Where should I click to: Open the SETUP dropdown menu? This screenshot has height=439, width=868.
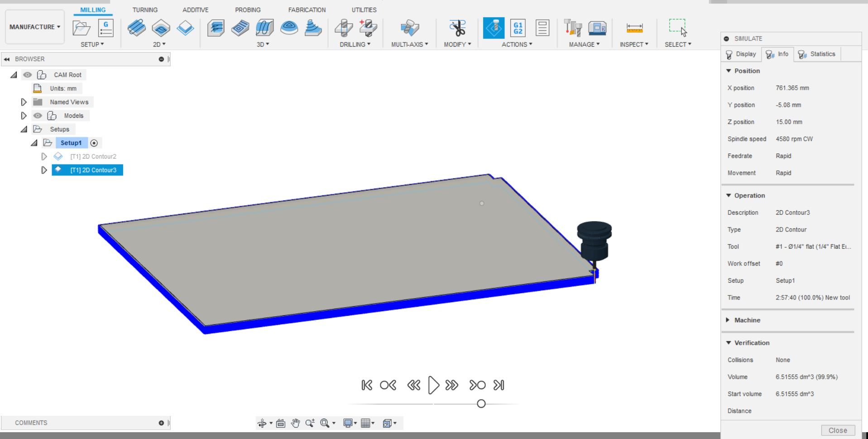click(92, 44)
